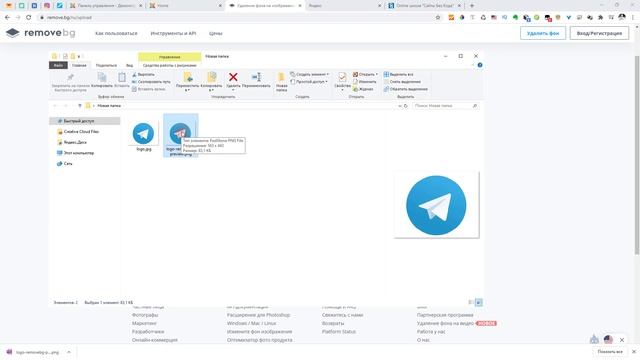This screenshot has width=640, height=360.
Task: Open the quick access toolbar dropdown arrow
Action: tap(79, 56)
